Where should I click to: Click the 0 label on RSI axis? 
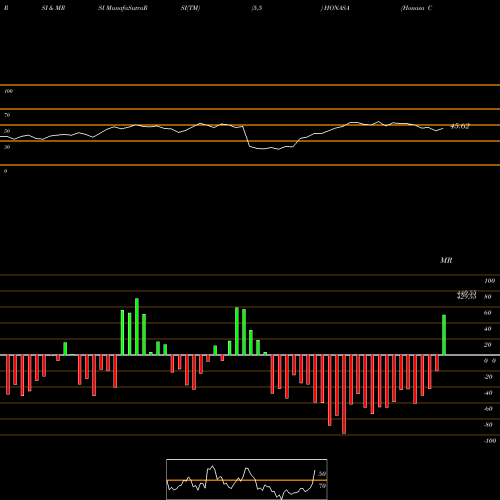click(x=5, y=171)
